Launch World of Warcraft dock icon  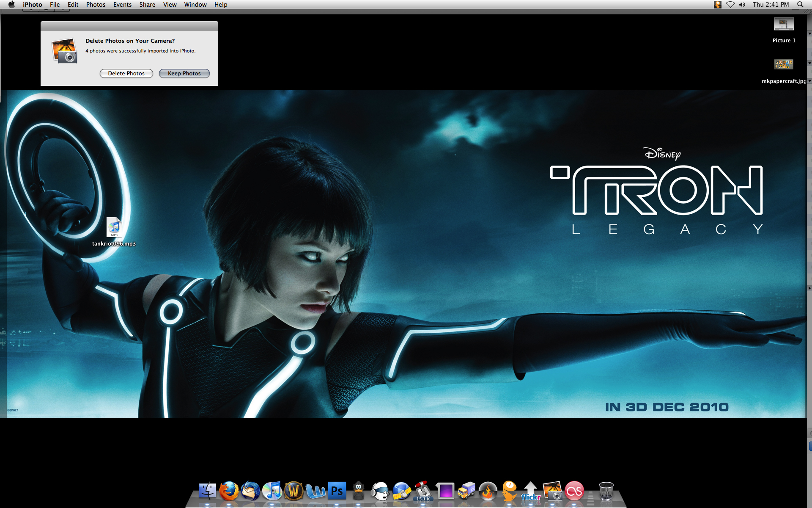pyautogui.click(x=294, y=491)
